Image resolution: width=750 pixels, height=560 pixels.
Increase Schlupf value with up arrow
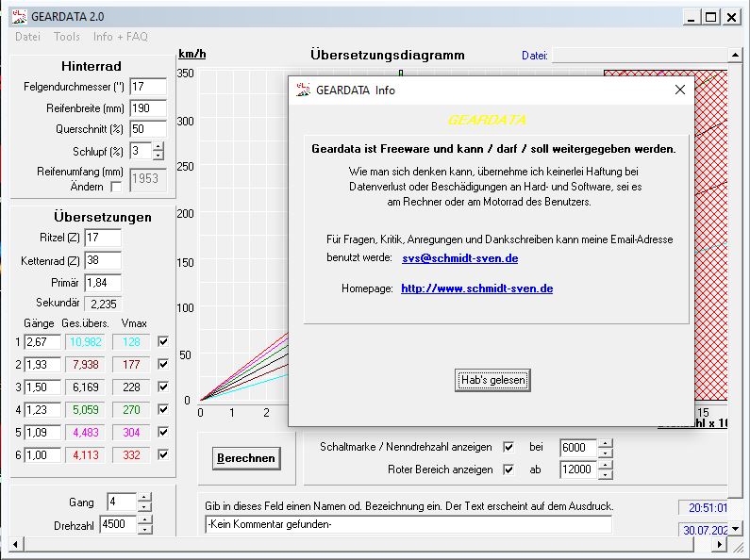tap(158, 146)
